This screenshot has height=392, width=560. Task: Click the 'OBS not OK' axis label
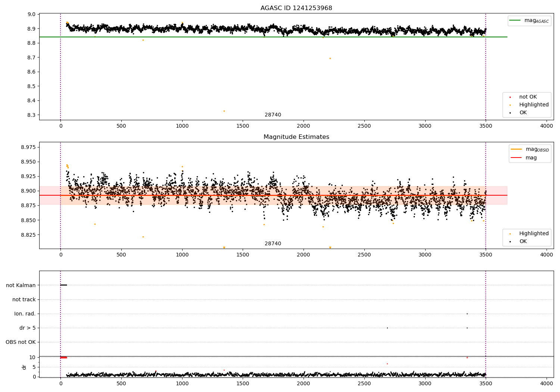coord(21,342)
